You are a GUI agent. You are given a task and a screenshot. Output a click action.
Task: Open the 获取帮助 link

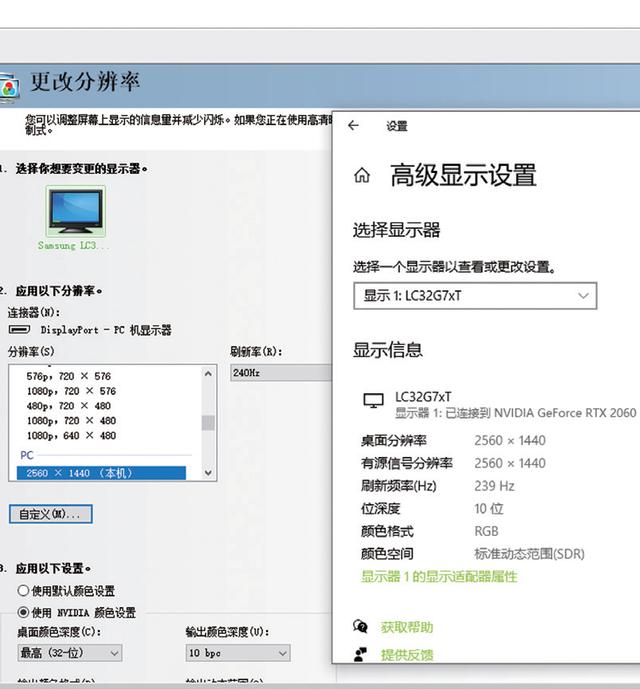point(407,627)
